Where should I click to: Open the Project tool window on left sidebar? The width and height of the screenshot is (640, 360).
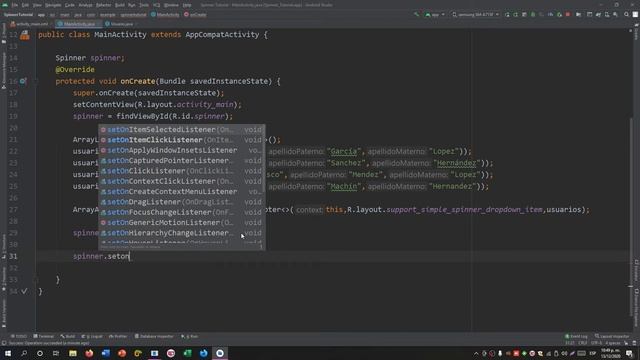(x=4, y=33)
